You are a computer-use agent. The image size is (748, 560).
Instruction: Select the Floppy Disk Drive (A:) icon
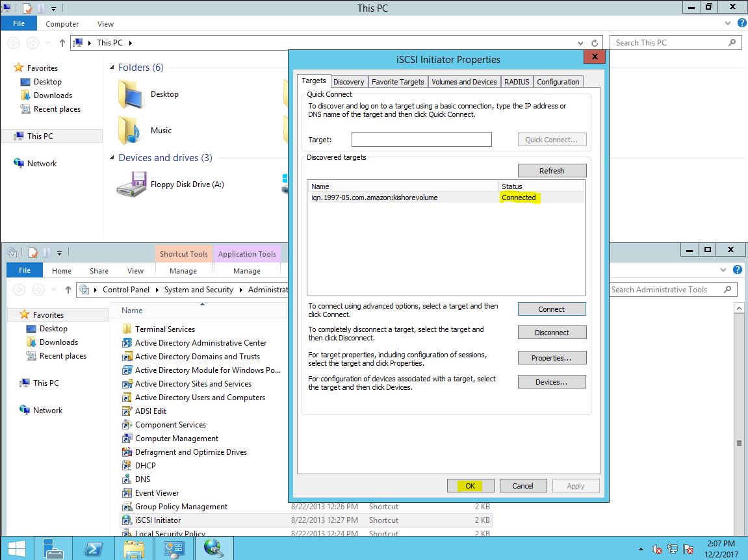tap(132, 185)
